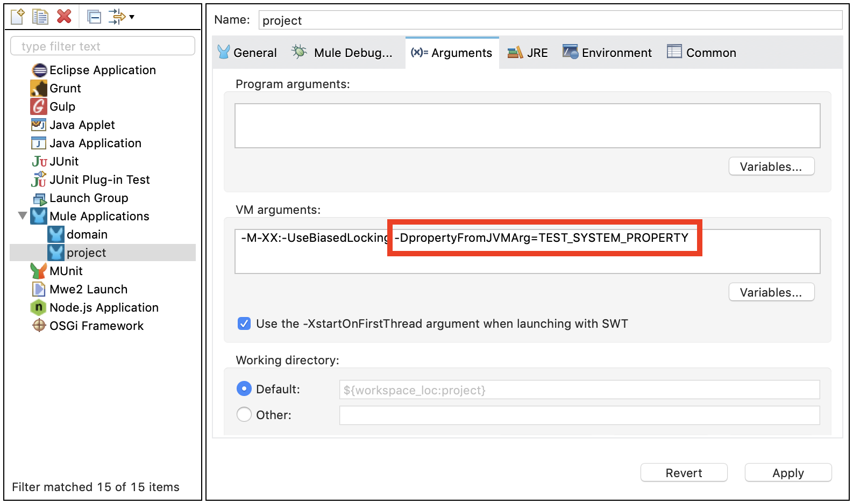Screen dimensions: 853x504
Task: Switch to the JRE tab
Action: click(528, 53)
